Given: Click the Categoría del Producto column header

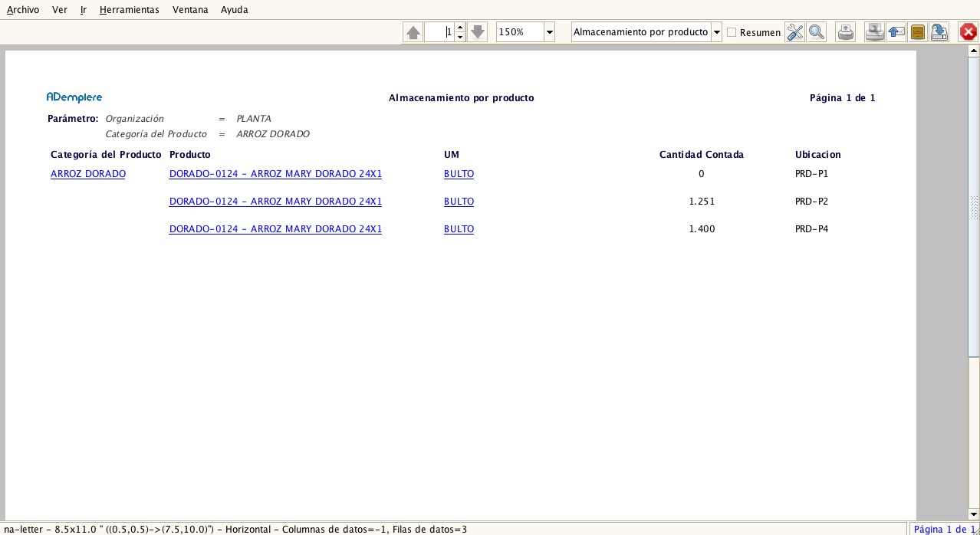Looking at the screenshot, I should [106, 155].
